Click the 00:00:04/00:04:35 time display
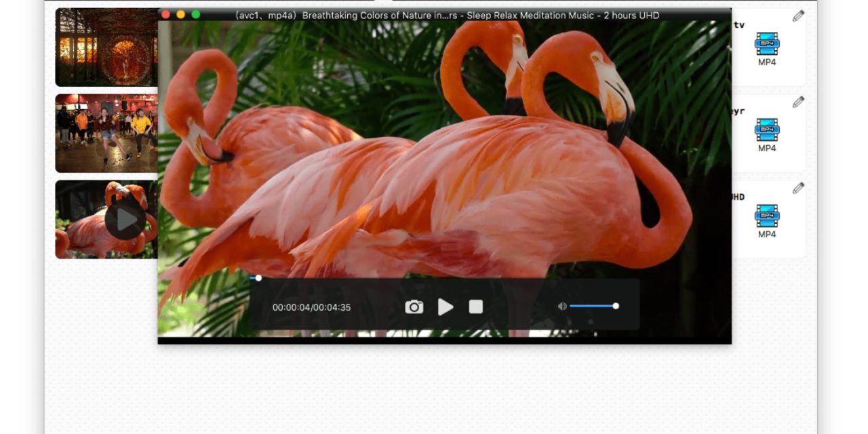868x434 pixels. pos(311,308)
